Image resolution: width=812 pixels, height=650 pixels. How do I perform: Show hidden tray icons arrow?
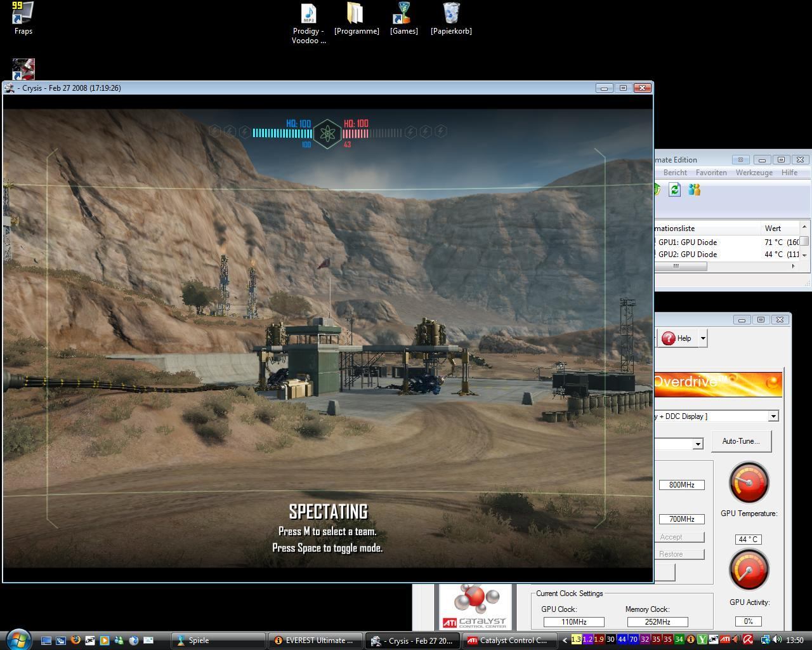565,640
